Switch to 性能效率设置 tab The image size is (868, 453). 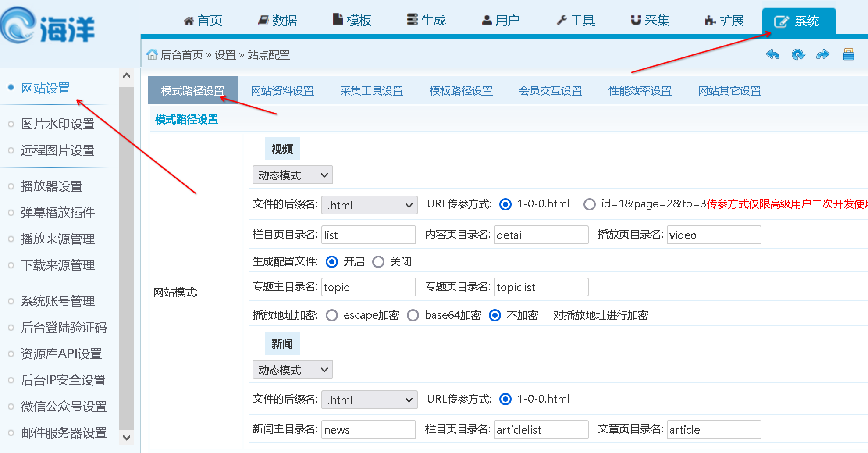coord(640,91)
